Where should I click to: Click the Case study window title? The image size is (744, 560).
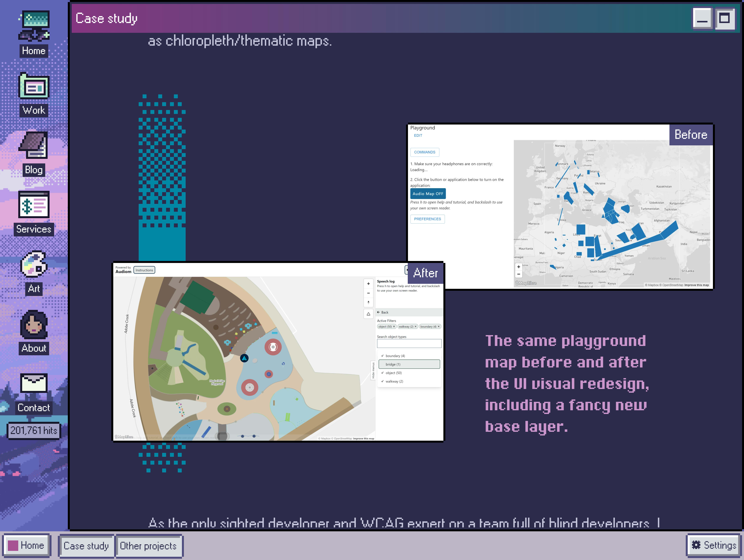[x=106, y=18]
